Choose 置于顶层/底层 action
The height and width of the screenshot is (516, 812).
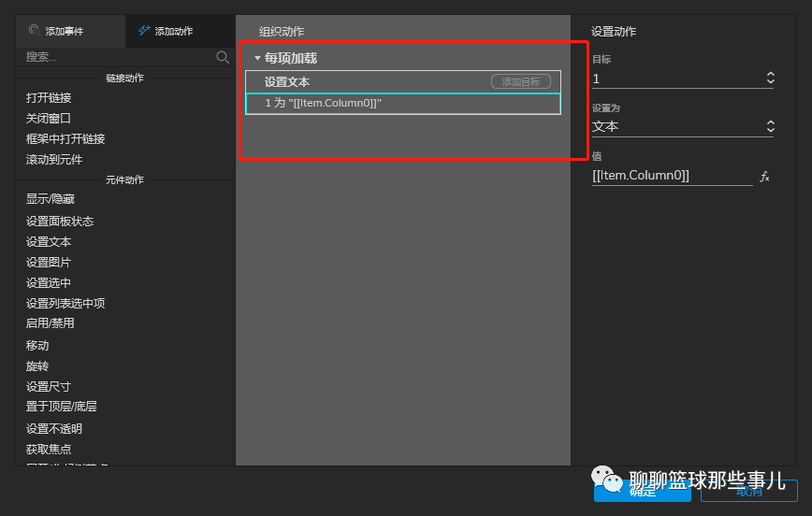61,407
